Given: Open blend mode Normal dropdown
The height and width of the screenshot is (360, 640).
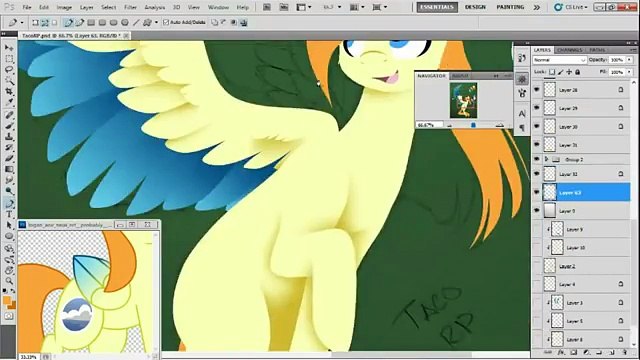Looking at the screenshot, I should 560,60.
